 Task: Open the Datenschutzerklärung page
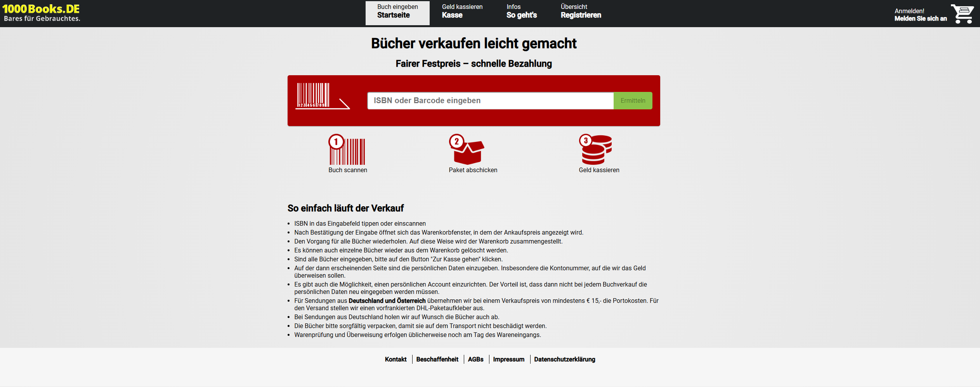(565, 359)
